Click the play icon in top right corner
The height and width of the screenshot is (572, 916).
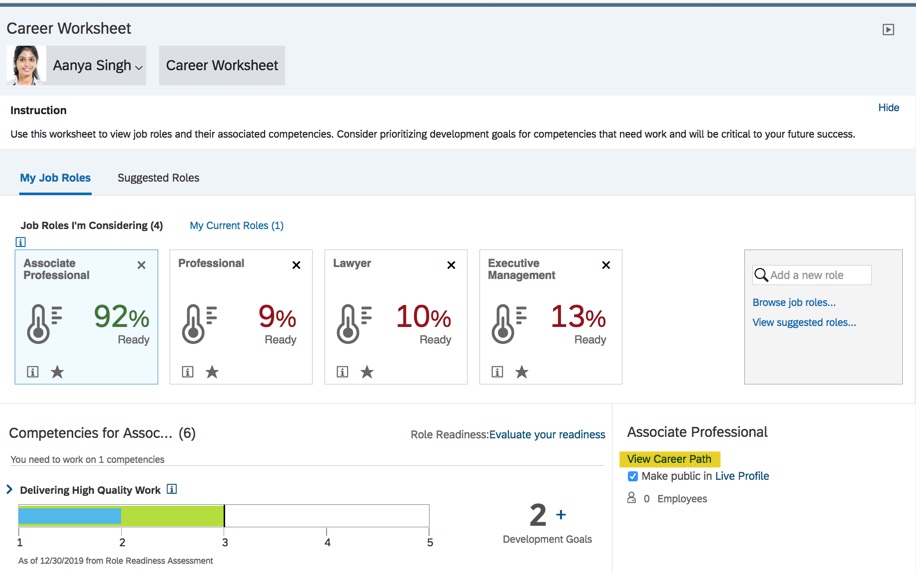pos(888,30)
